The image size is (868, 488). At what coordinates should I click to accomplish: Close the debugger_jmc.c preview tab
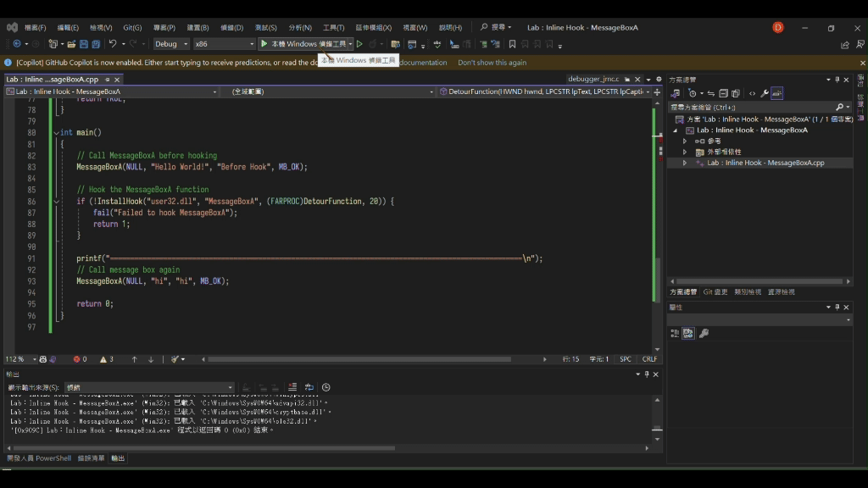coord(637,80)
